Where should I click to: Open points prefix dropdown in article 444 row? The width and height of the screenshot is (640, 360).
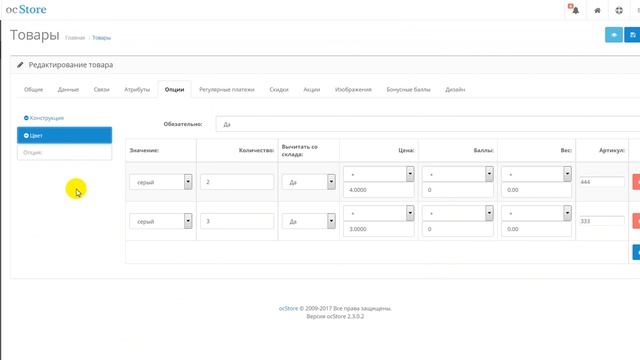(458, 174)
